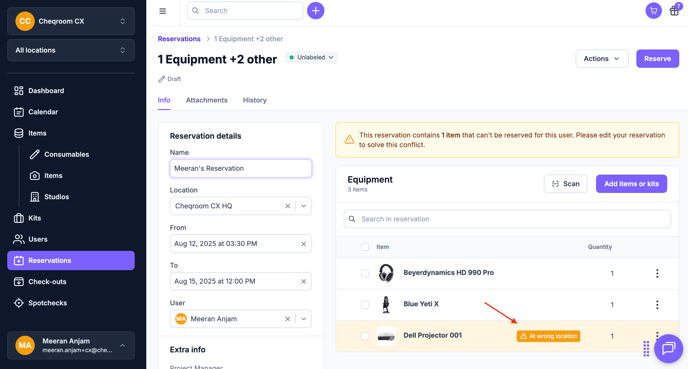Click the Blue Yeti X microphone thumbnail
Screen dimensions: 688x369
click(386, 305)
